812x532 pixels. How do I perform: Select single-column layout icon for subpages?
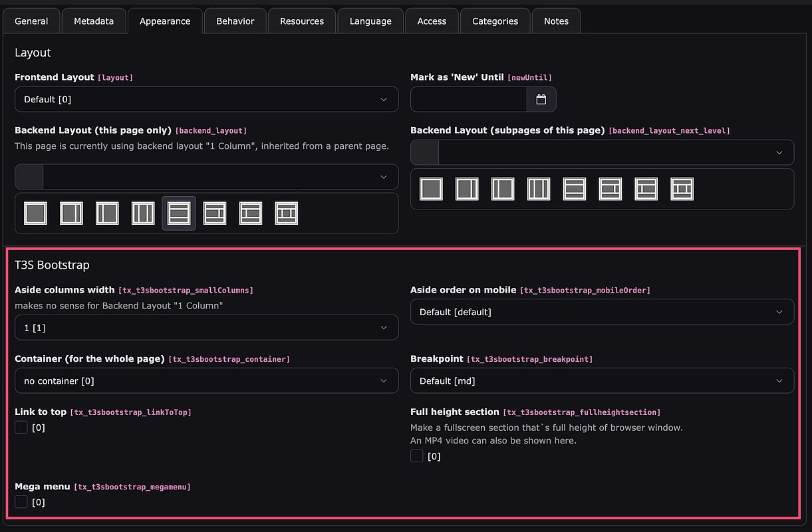[431, 189]
